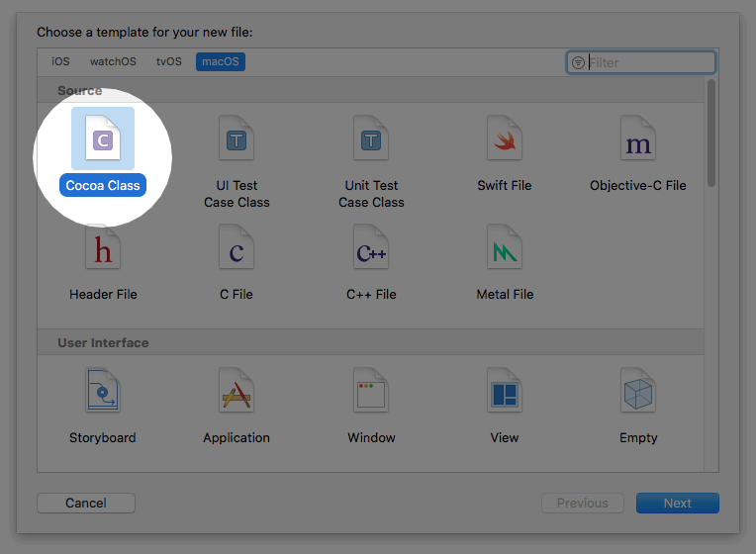The height and width of the screenshot is (554, 756).
Task: Switch to the iOS platform tab
Action: click(x=61, y=61)
